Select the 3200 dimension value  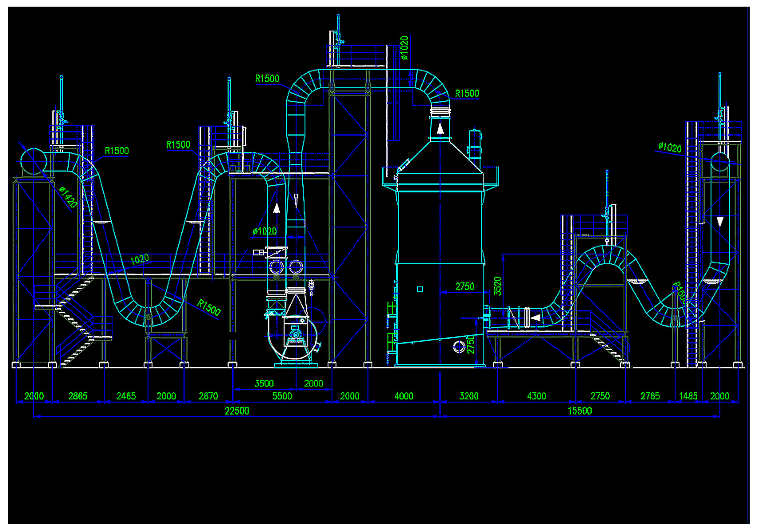[469, 396]
